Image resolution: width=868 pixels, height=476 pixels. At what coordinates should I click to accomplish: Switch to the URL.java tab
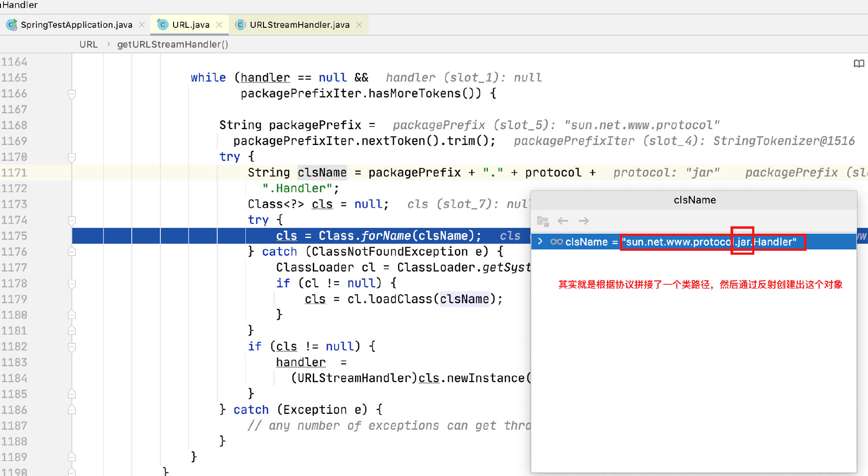coord(191,25)
